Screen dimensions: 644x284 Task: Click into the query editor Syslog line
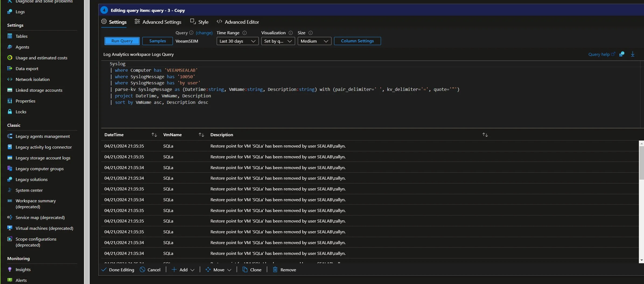tap(118, 64)
